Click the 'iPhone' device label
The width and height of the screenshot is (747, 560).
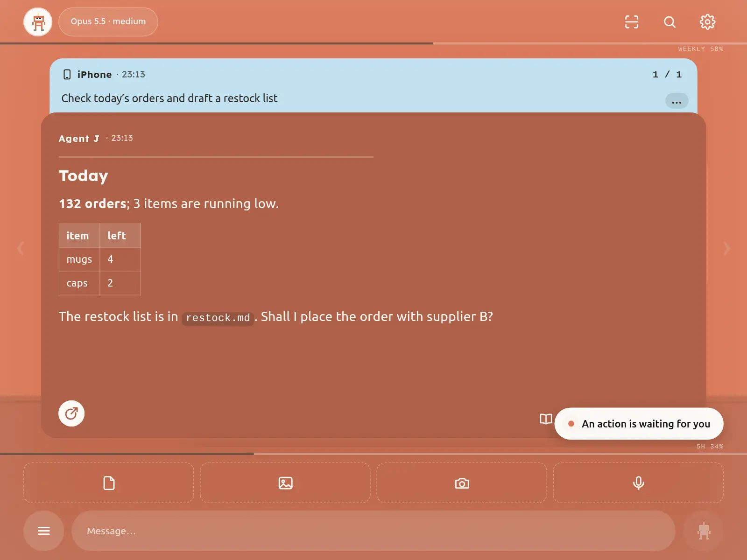coord(95,75)
